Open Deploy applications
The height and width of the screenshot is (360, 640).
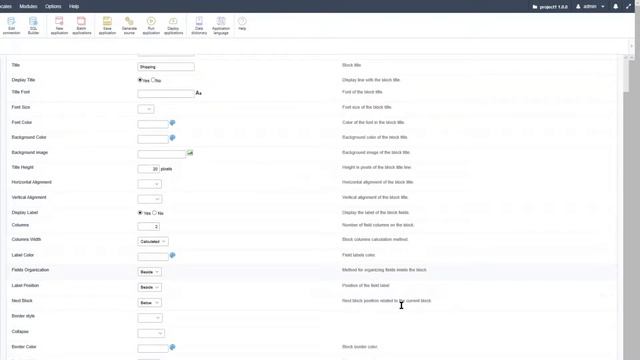173,25
